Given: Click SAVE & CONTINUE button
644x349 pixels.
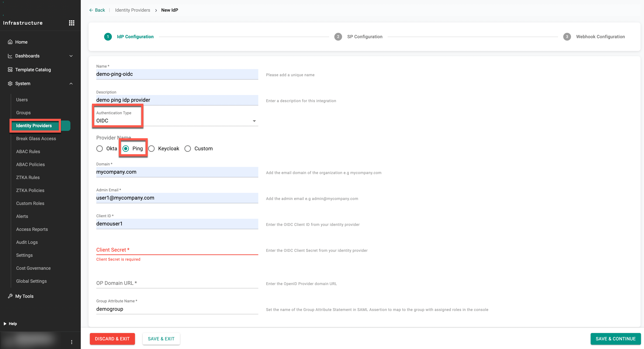Looking at the screenshot, I should coord(615,338).
